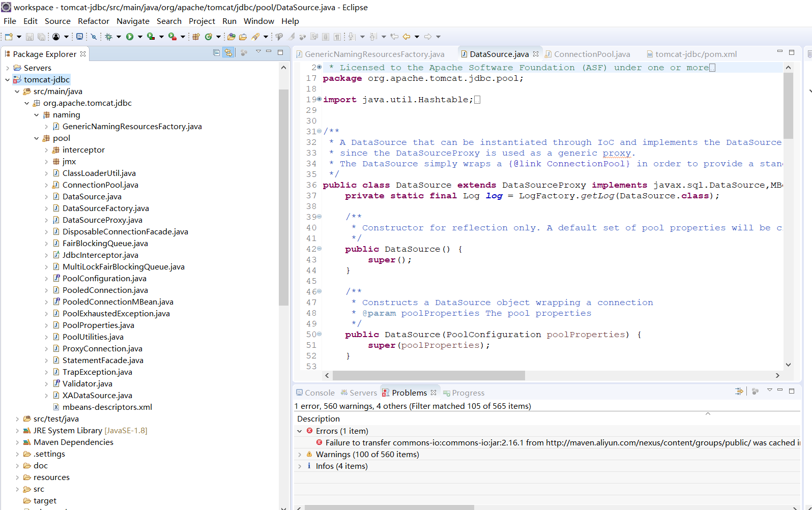Open the Navigate menu
The image size is (812, 510).
click(133, 21)
